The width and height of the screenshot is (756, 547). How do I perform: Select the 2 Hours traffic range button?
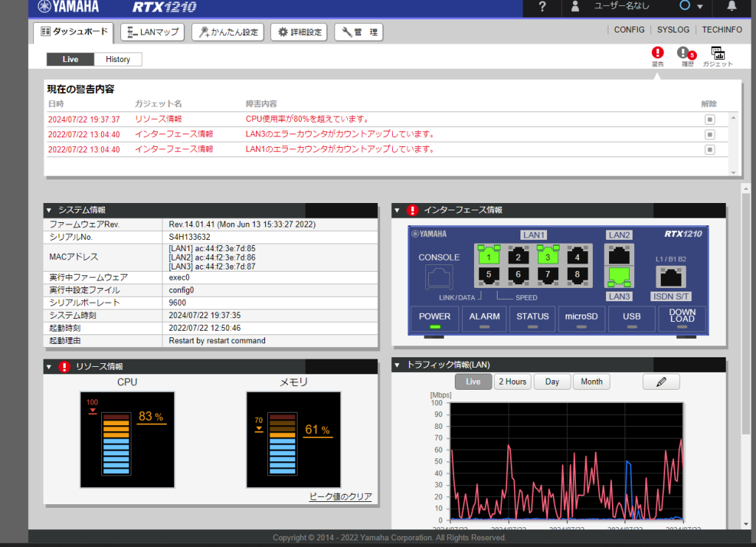point(512,382)
